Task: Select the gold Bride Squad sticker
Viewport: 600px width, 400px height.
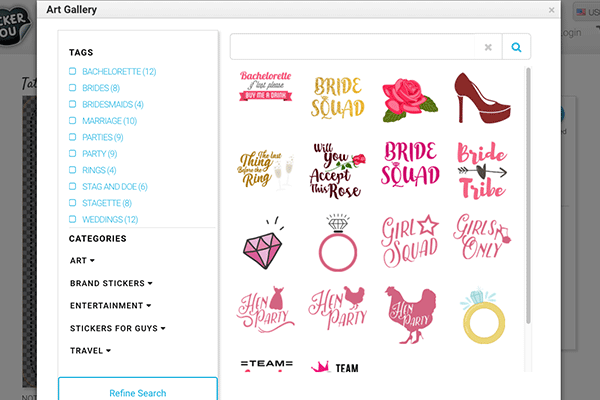Action: pyautogui.click(x=338, y=96)
